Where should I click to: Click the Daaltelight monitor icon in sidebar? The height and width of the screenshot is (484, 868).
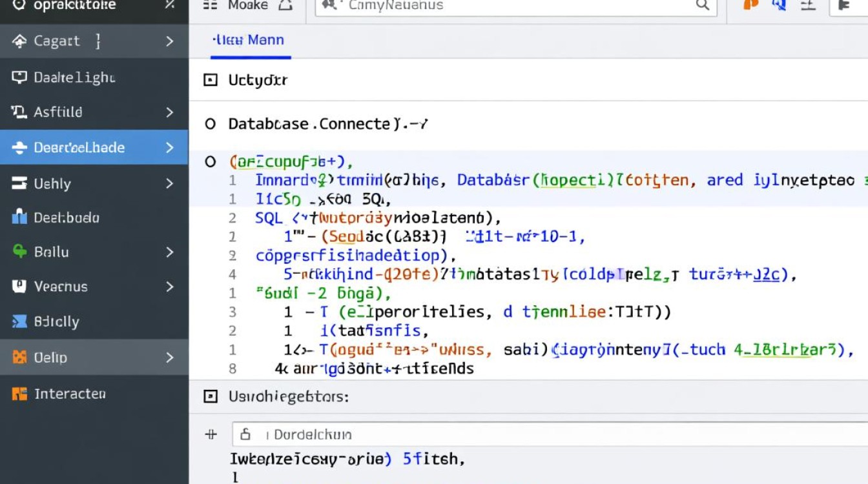(x=19, y=77)
